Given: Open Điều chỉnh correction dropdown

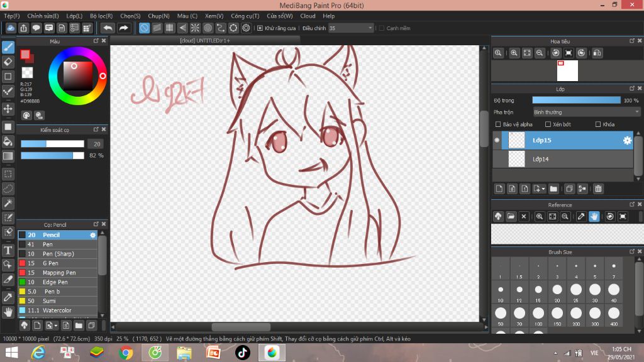Looking at the screenshot, I should pyautogui.click(x=351, y=28).
